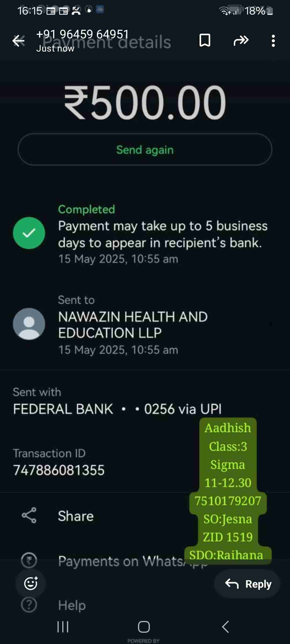
Task: Select the Help menu entry
Action: click(x=72, y=605)
